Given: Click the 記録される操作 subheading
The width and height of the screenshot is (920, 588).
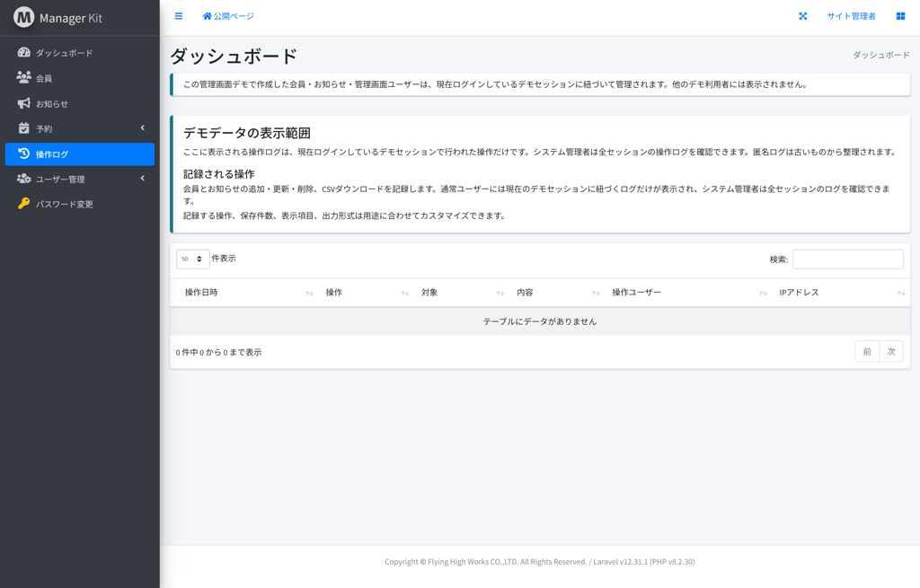Looking at the screenshot, I should coord(219,174).
